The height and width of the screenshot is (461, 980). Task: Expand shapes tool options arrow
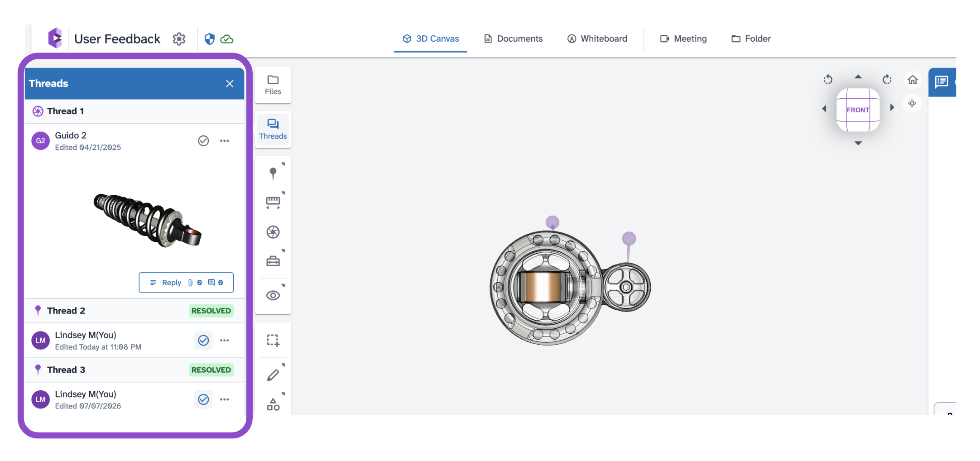283,394
